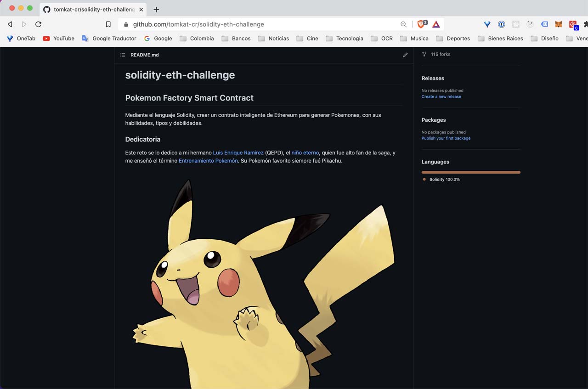Open the ad-blocker extension with 0 badge

(573, 24)
